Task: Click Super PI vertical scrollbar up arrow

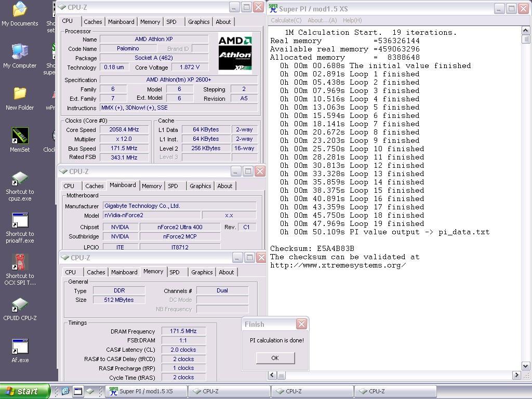Action: [526, 31]
